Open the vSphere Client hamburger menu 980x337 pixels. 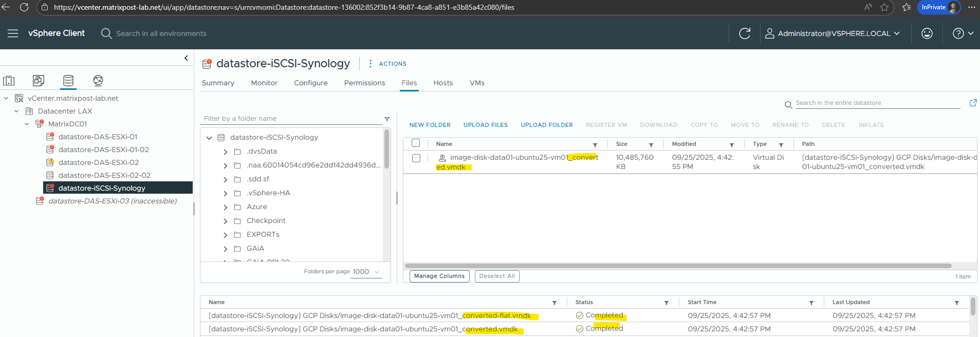[13, 33]
